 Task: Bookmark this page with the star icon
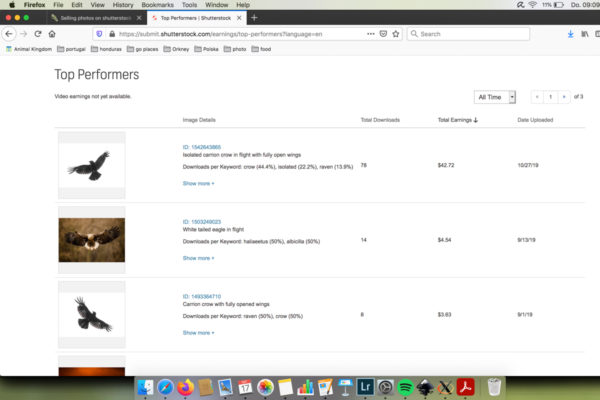(x=396, y=34)
